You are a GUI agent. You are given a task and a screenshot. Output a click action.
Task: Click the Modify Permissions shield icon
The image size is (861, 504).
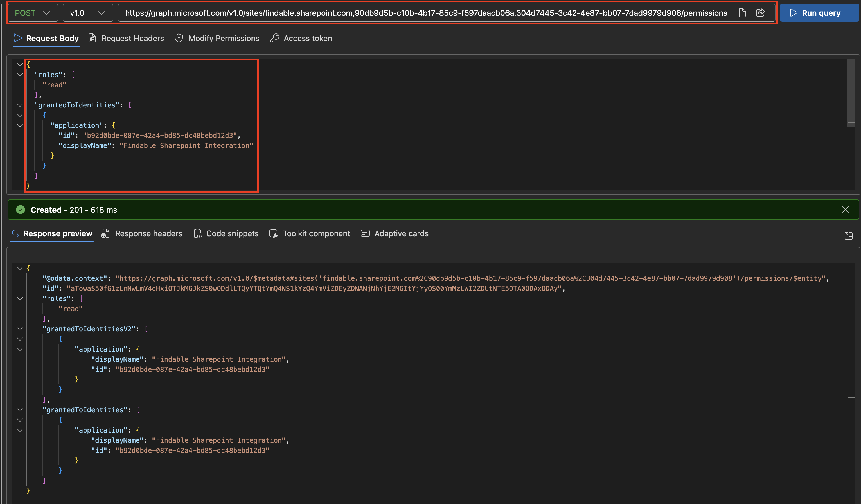point(179,38)
